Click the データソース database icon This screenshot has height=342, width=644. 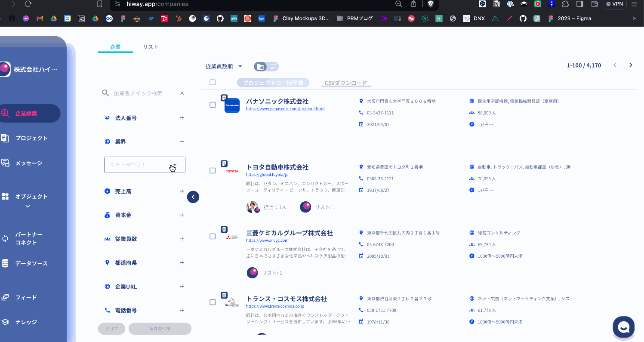coord(5,263)
